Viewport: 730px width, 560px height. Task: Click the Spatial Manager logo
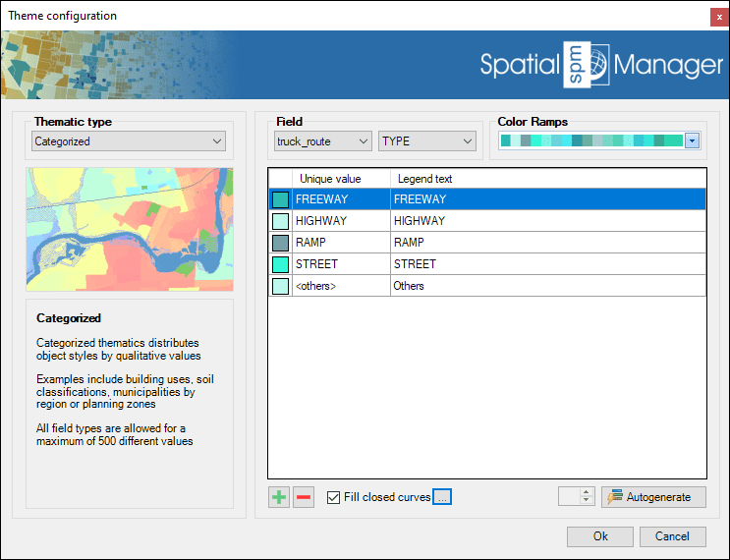(601, 65)
